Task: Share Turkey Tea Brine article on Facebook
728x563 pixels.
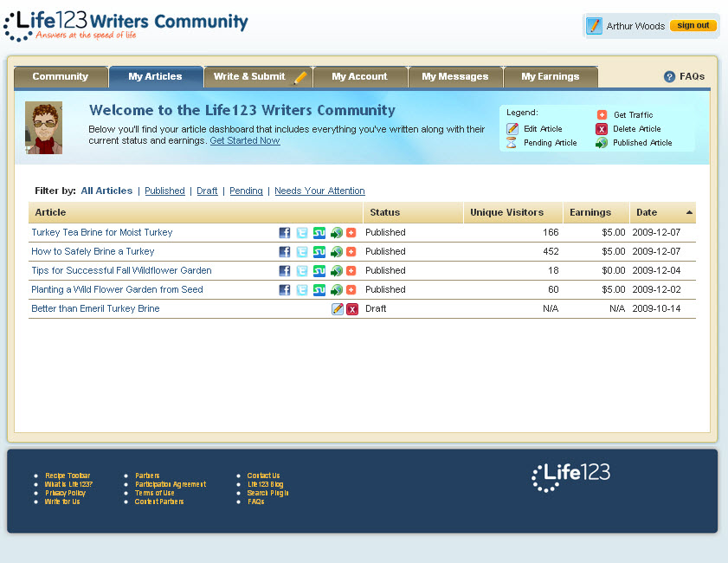Action: 285,233
